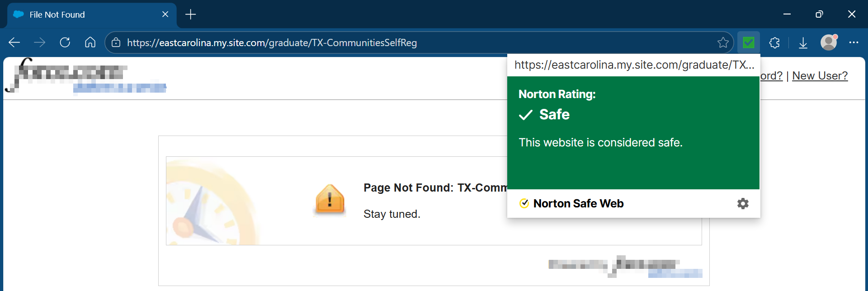Screen dimensions: 868x291
Task: Toggle the Norton Safe Web extension icon
Action: (749, 42)
